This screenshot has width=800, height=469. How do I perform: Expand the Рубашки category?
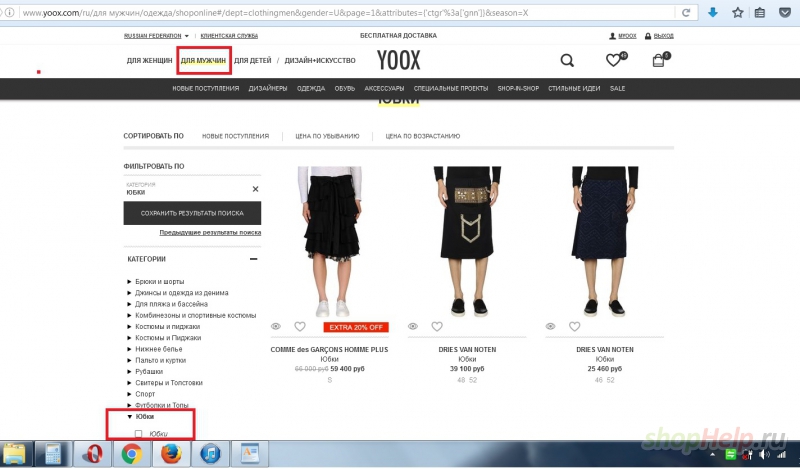tap(129, 371)
